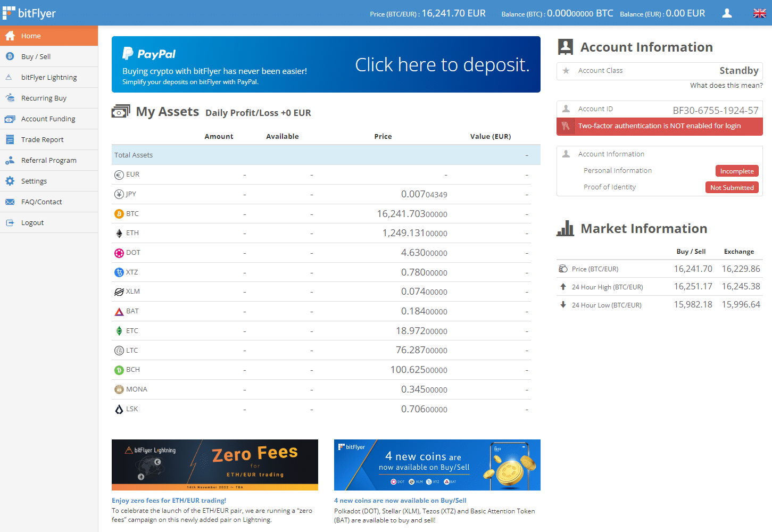Click the BAT triangle icon in assets
772x532 pixels.
(119, 311)
